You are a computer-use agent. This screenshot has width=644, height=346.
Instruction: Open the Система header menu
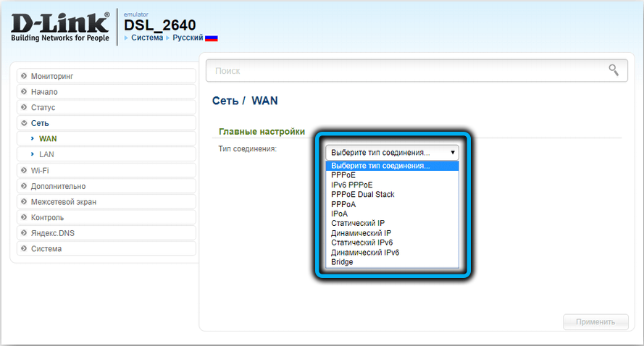click(146, 38)
